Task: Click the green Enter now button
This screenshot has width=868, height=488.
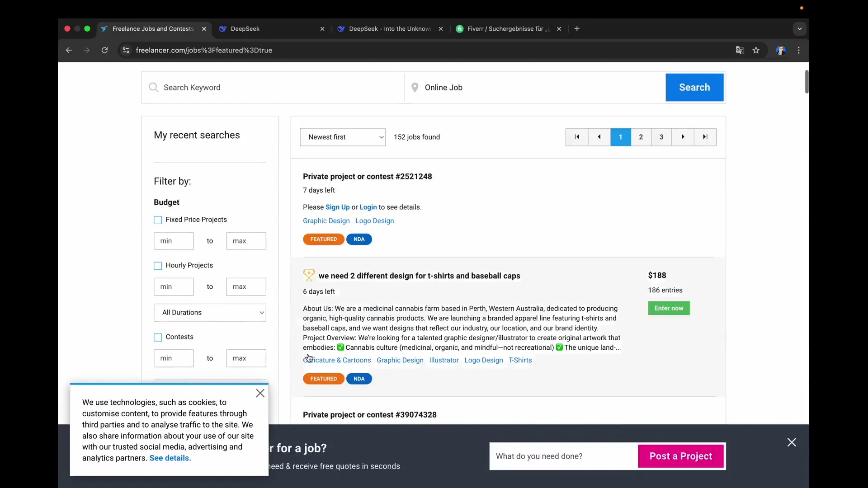Action: pyautogui.click(x=669, y=308)
